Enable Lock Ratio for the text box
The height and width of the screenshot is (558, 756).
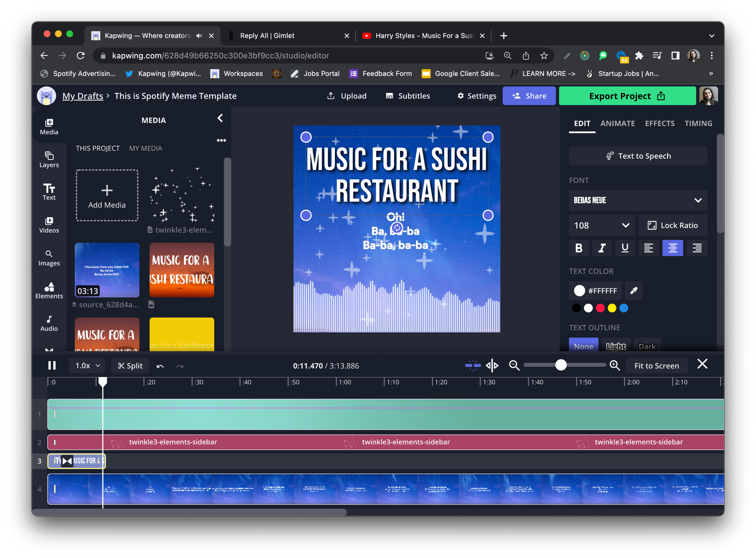pos(673,226)
